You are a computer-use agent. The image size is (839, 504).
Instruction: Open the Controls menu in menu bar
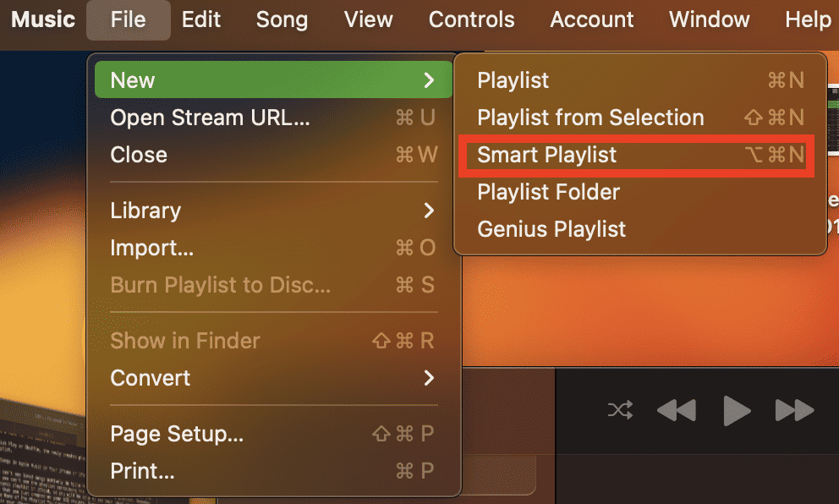tap(471, 19)
